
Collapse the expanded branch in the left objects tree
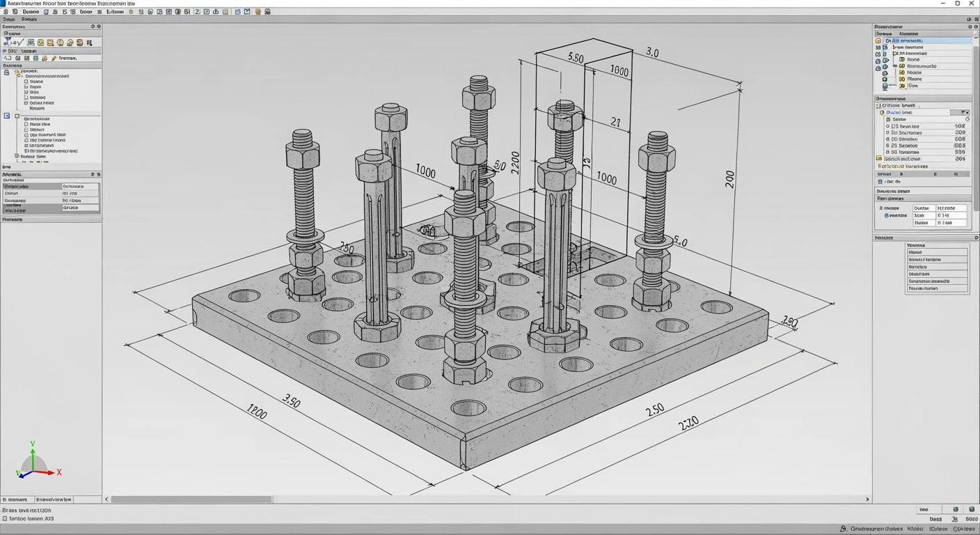16,72
